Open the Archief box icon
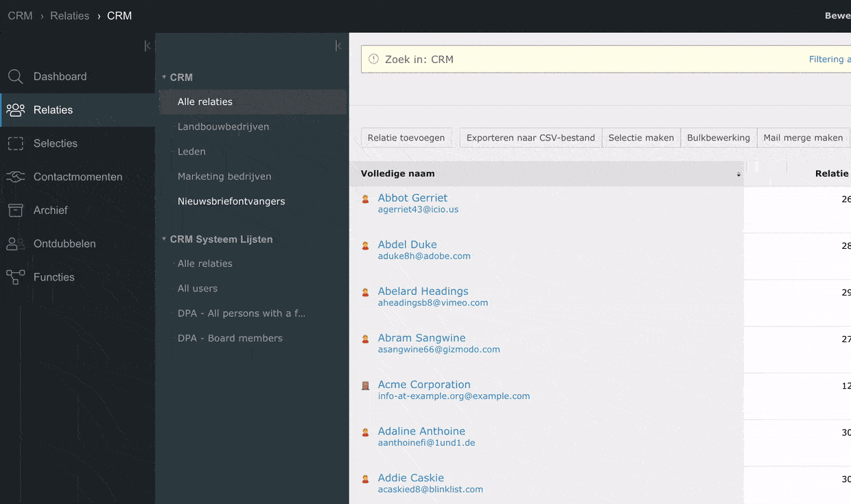This screenshot has height=504, width=851. point(15,211)
